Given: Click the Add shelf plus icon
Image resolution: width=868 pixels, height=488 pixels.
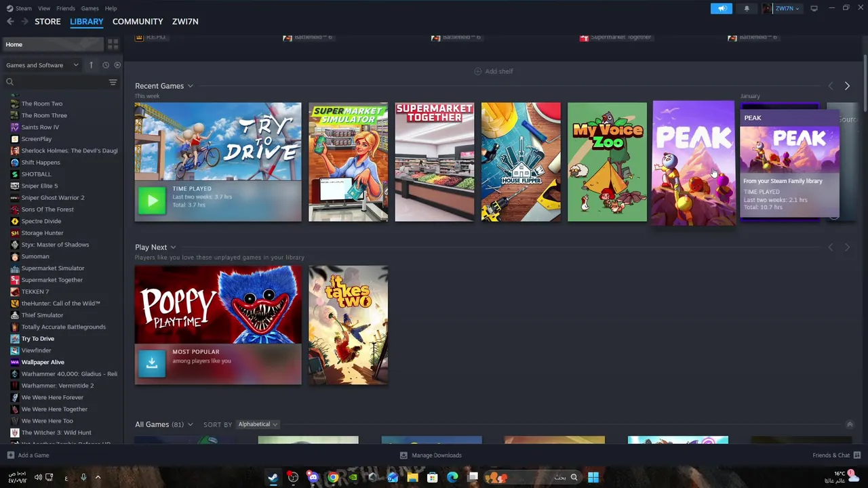Looking at the screenshot, I should (477, 71).
